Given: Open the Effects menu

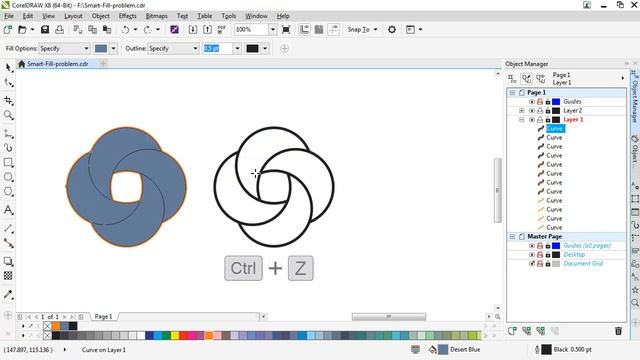Looking at the screenshot, I should [x=127, y=16].
